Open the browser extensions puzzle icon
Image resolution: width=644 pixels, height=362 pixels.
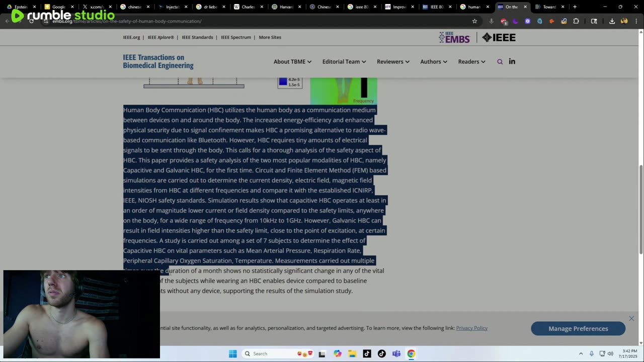(576, 21)
